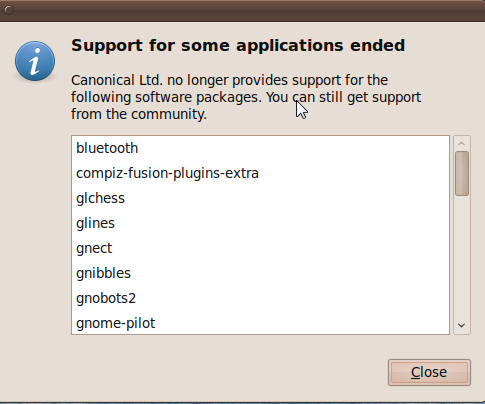Viewport: 485px width, 404px height.
Task: Select gnobots2 in the package list
Action: tap(260, 298)
